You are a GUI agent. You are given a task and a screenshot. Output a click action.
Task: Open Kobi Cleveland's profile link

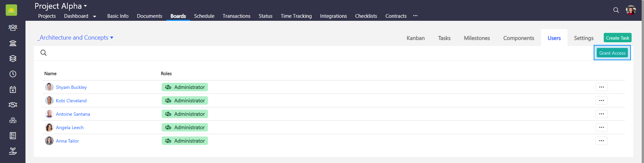coord(71,101)
